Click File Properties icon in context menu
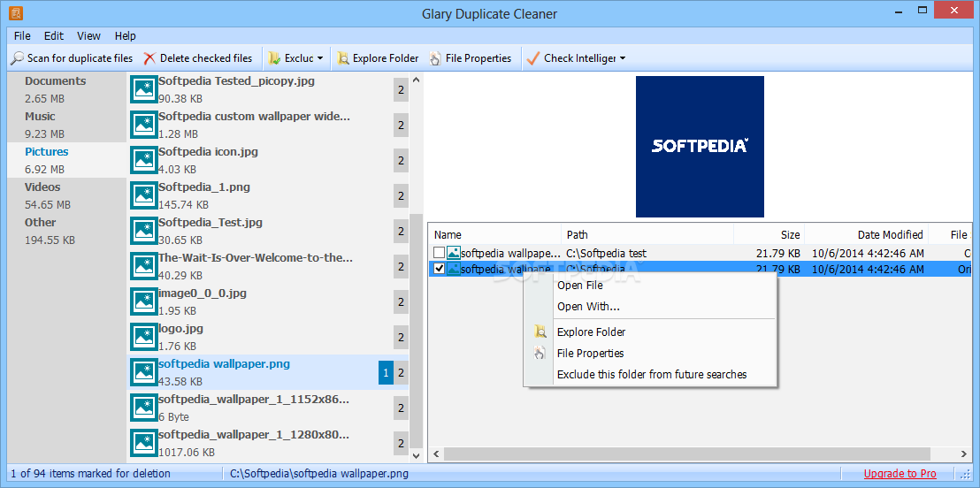980x488 pixels. (x=540, y=353)
